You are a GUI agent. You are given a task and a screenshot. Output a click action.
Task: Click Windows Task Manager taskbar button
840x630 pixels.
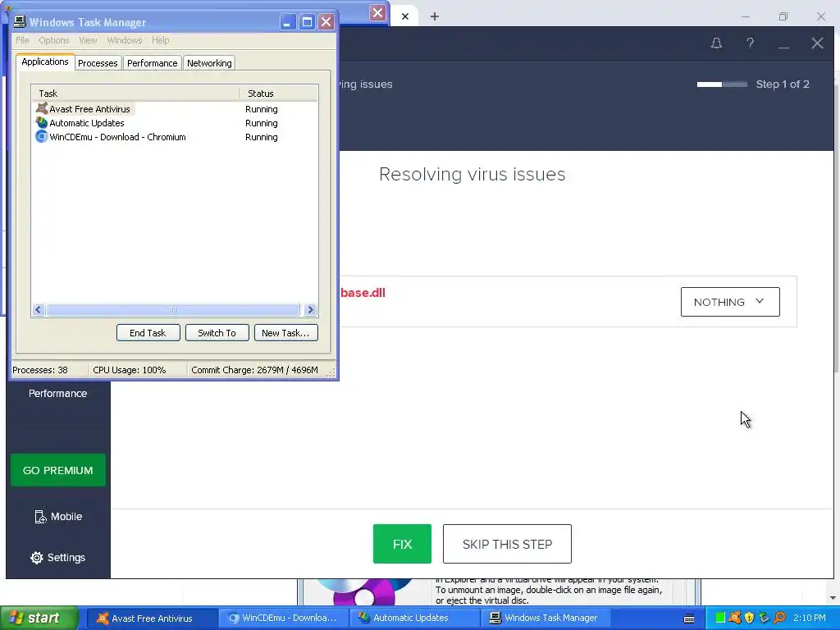(546, 619)
